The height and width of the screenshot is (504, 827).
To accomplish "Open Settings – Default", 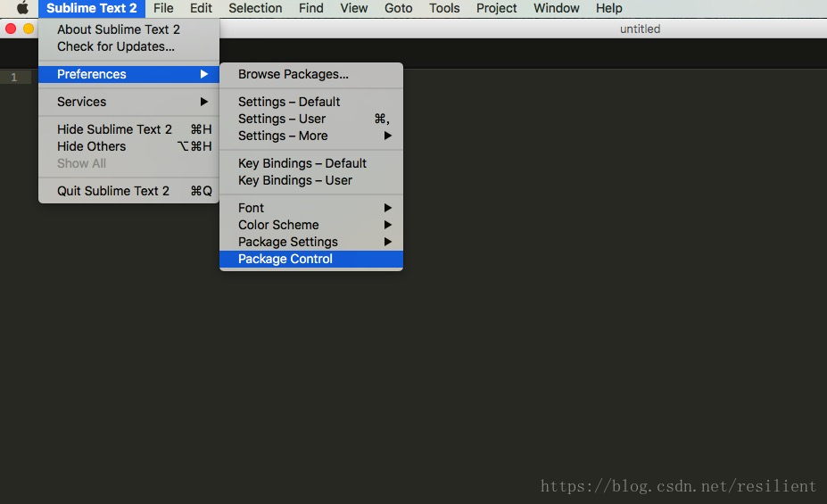I will tap(311, 102).
